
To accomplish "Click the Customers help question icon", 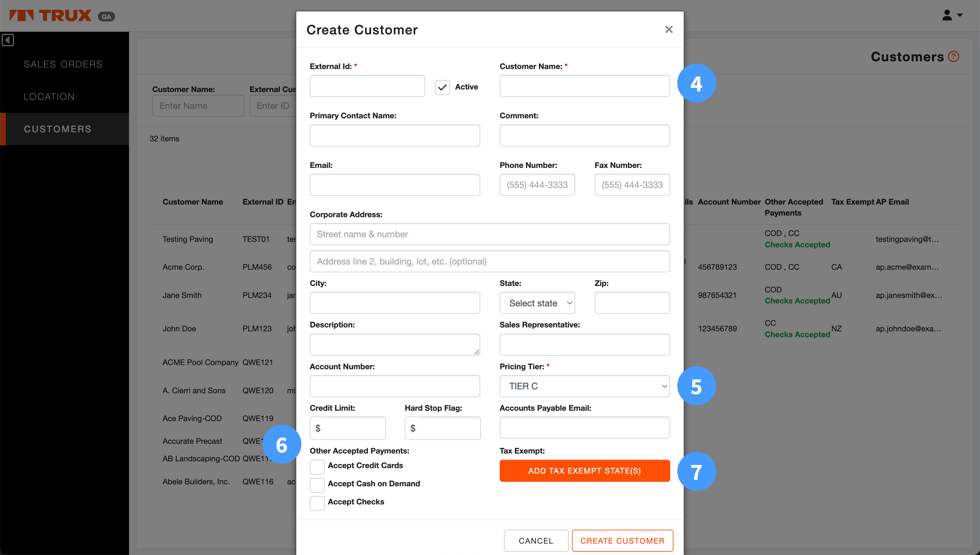I will [953, 56].
